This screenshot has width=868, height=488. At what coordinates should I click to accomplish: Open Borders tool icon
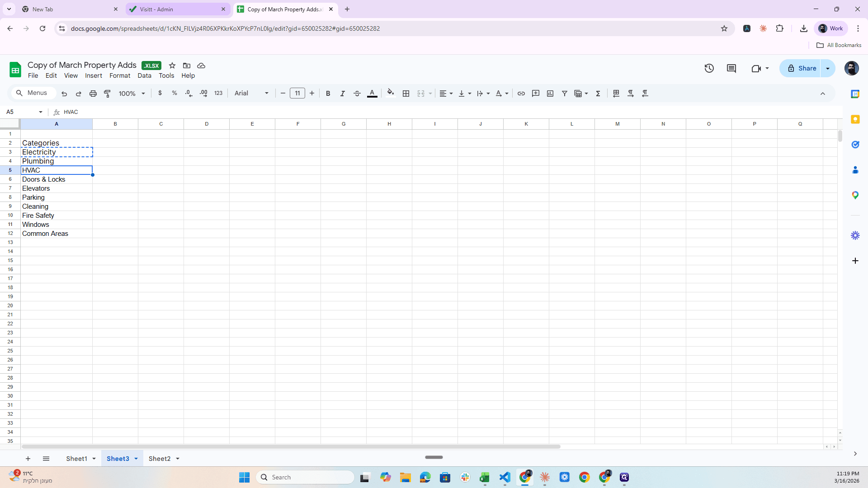[x=406, y=94]
